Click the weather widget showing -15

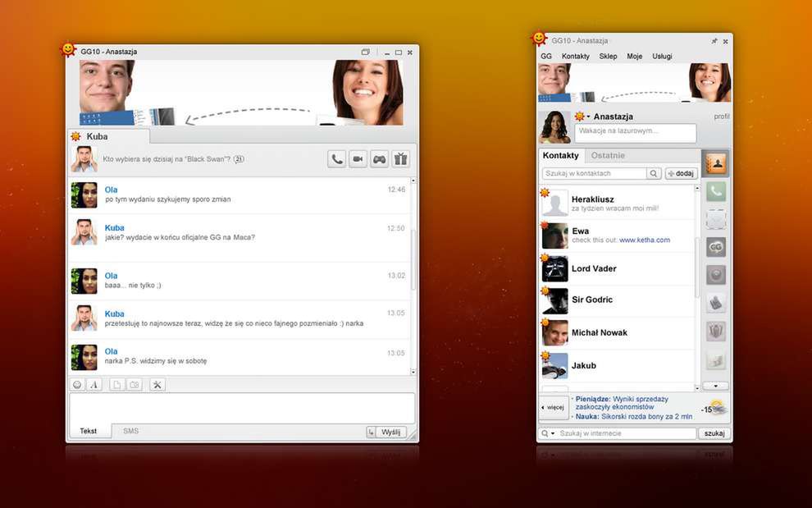coord(714,409)
